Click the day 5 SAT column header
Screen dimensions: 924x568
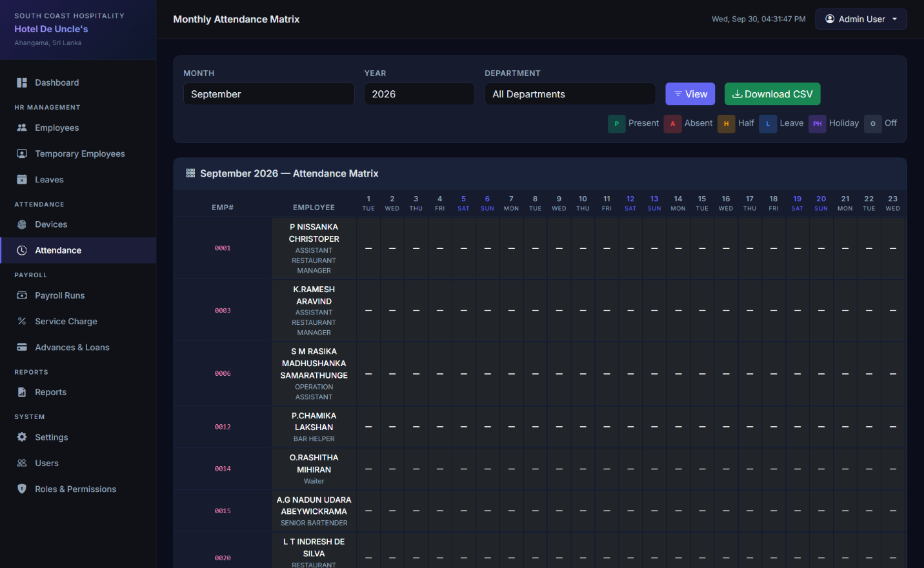(463, 203)
